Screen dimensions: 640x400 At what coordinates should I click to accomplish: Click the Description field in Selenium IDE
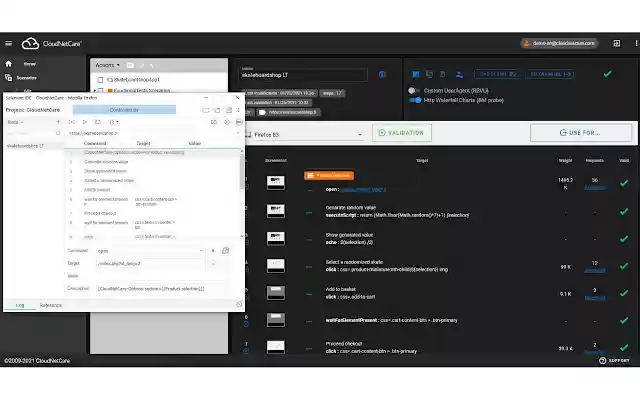click(x=160, y=289)
